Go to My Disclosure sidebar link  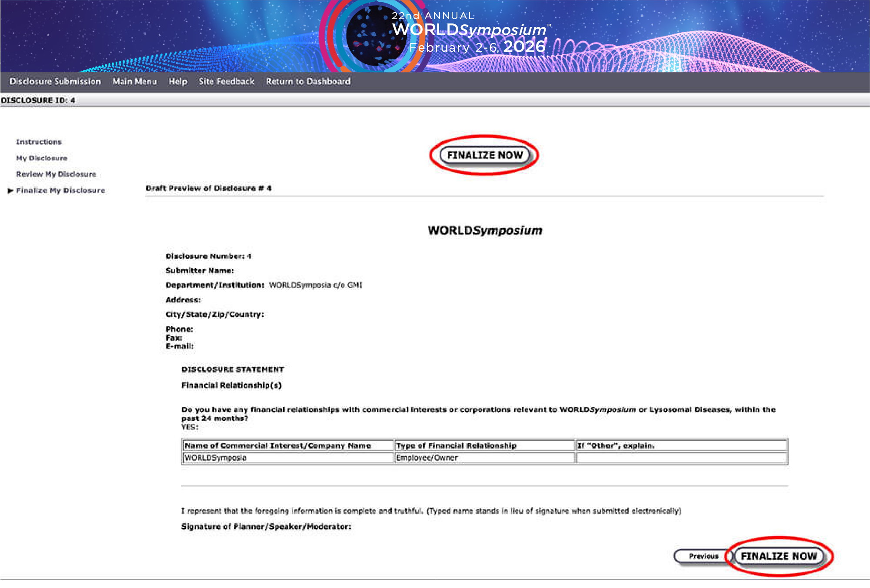coord(42,158)
